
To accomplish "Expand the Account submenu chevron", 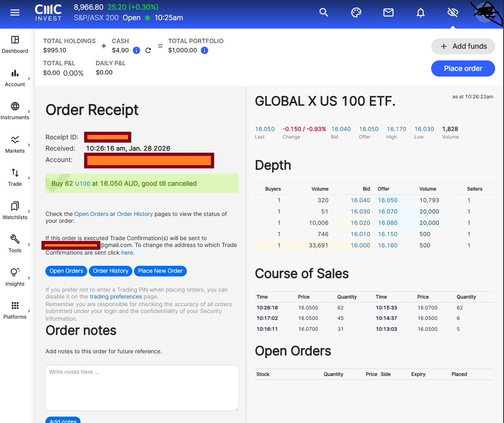I will (x=29, y=79).
